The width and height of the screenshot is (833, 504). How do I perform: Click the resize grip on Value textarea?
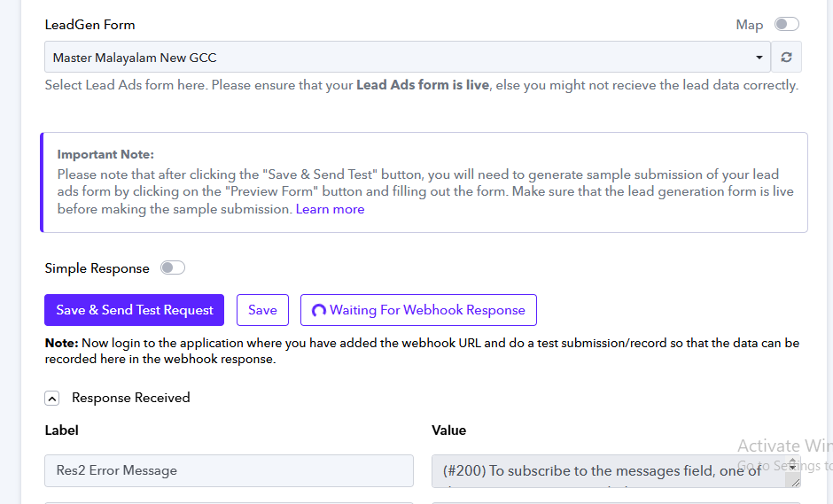point(795,481)
